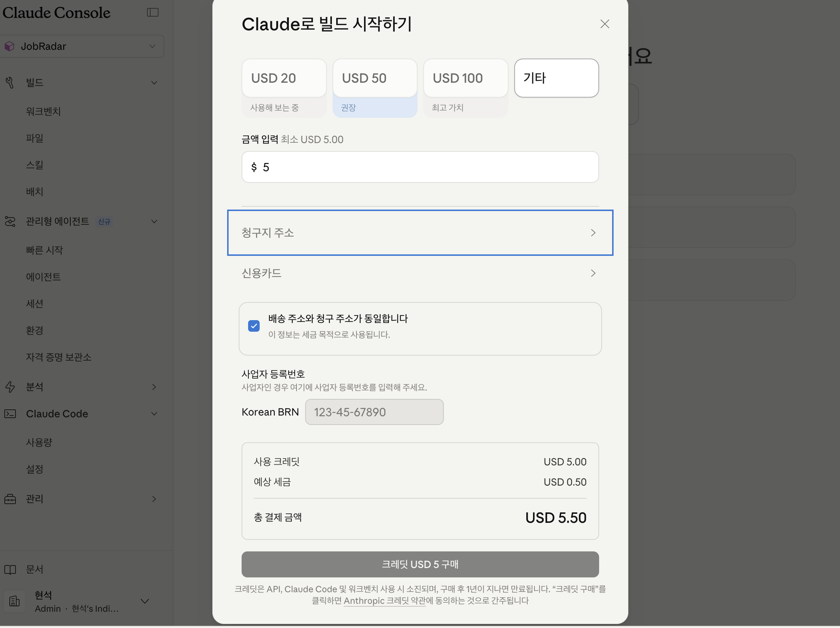Select the USD 20 amount option
Viewport: 840px width, 628px height.
(283, 78)
